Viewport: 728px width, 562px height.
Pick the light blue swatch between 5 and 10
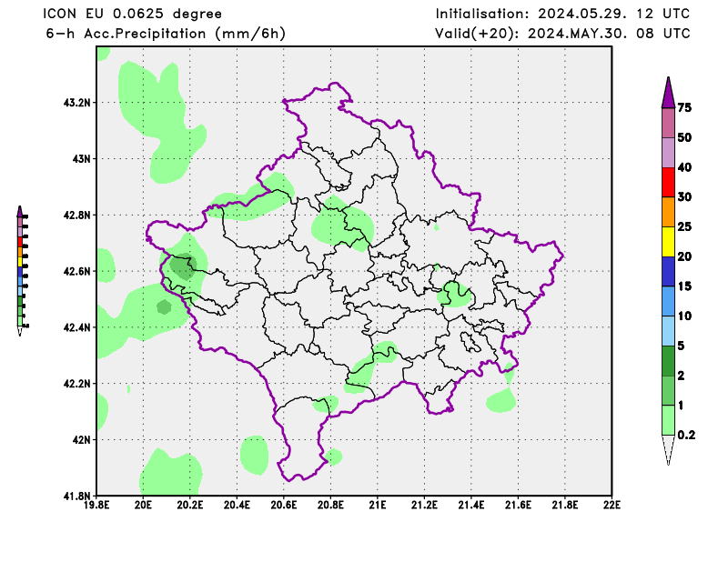click(x=668, y=331)
